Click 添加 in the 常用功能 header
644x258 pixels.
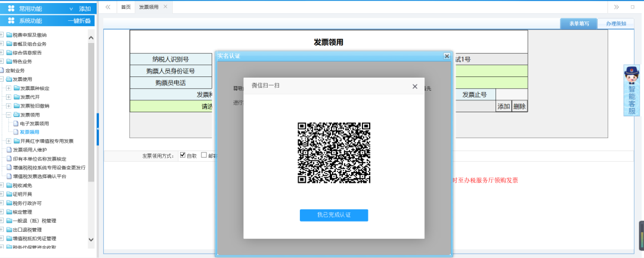85,8
